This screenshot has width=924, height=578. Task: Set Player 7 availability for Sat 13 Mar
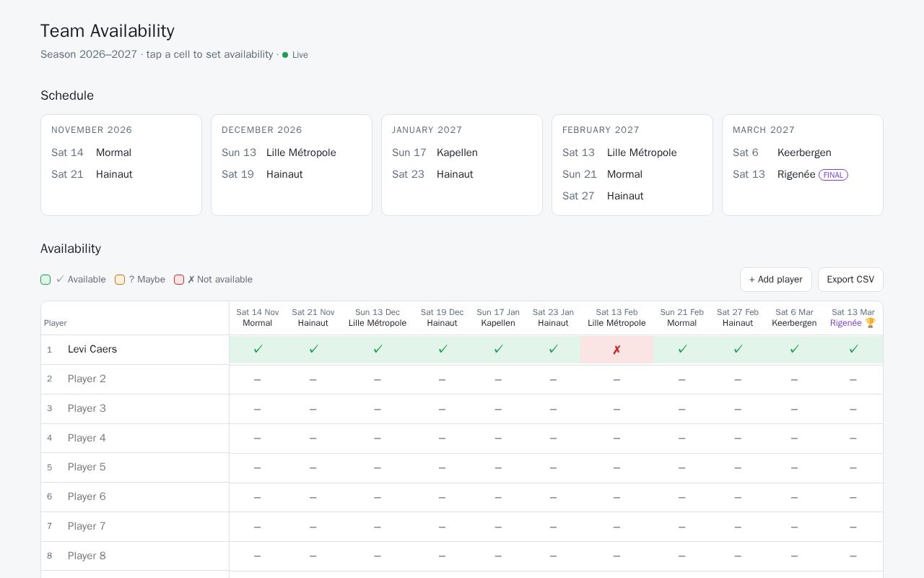(853, 527)
